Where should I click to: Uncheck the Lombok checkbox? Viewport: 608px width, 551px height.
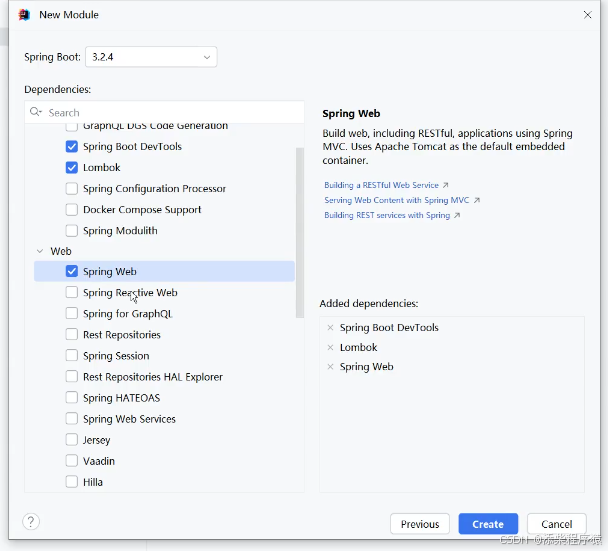click(72, 168)
